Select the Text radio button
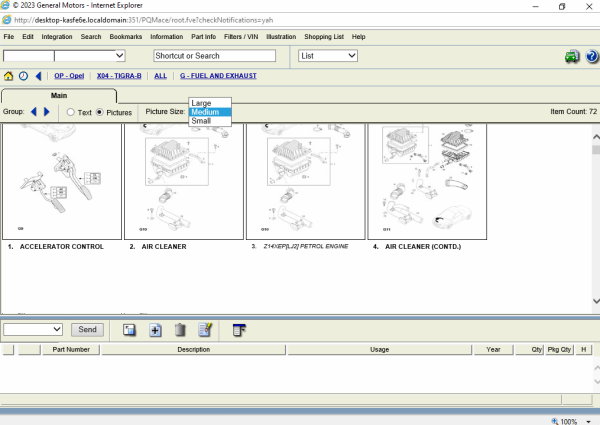The width and height of the screenshot is (600, 425). (70, 112)
